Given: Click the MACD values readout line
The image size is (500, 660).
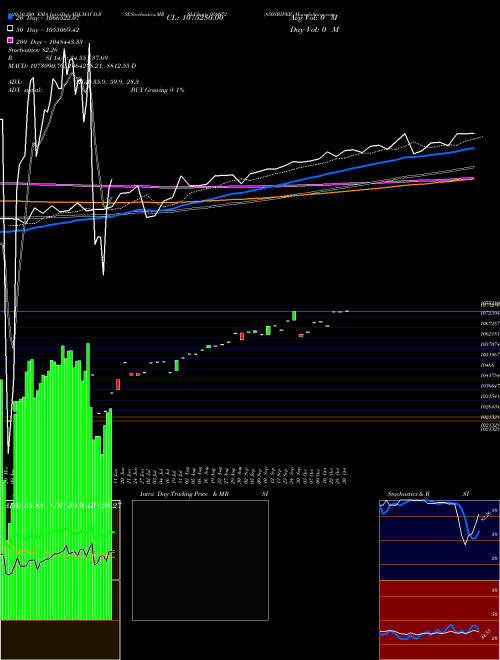Looking at the screenshot, I should 72,66.
